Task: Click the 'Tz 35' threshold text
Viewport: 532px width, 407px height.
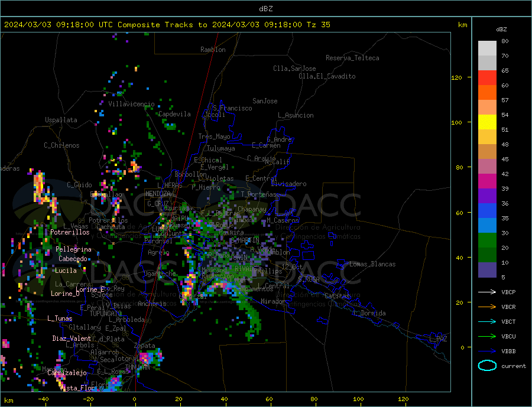Action: pyautogui.click(x=318, y=25)
